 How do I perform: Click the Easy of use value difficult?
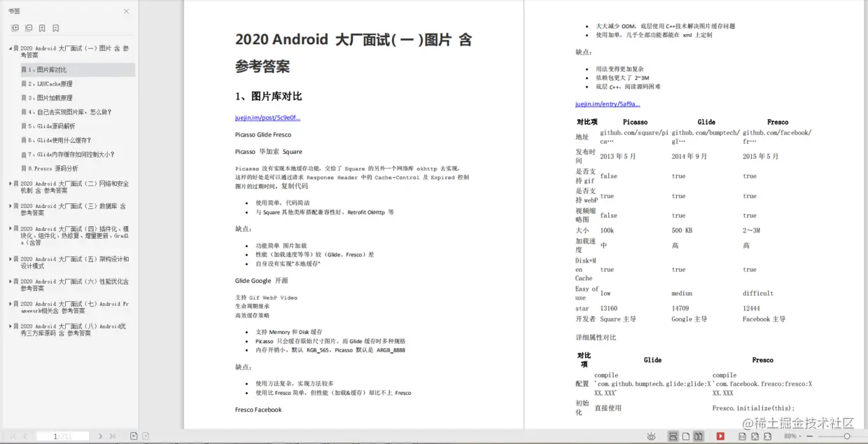click(758, 293)
